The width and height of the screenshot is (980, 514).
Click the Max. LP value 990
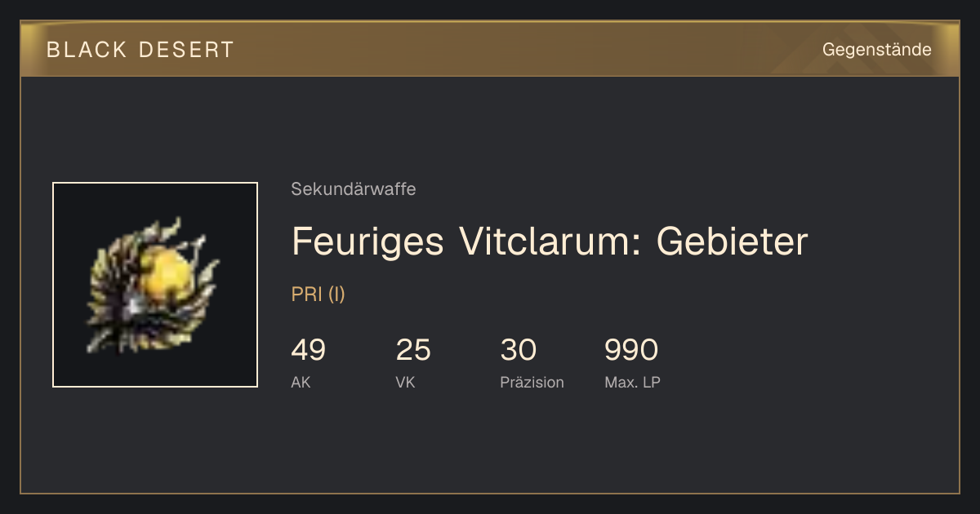pyautogui.click(x=631, y=350)
